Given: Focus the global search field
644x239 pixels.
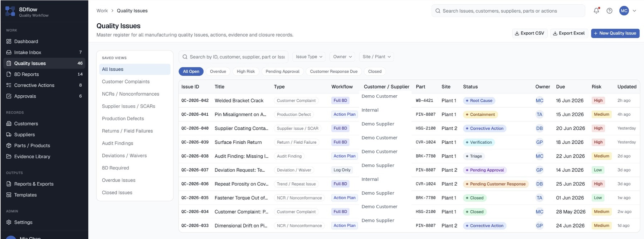Looking at the screenshot, I should point(508,11).
